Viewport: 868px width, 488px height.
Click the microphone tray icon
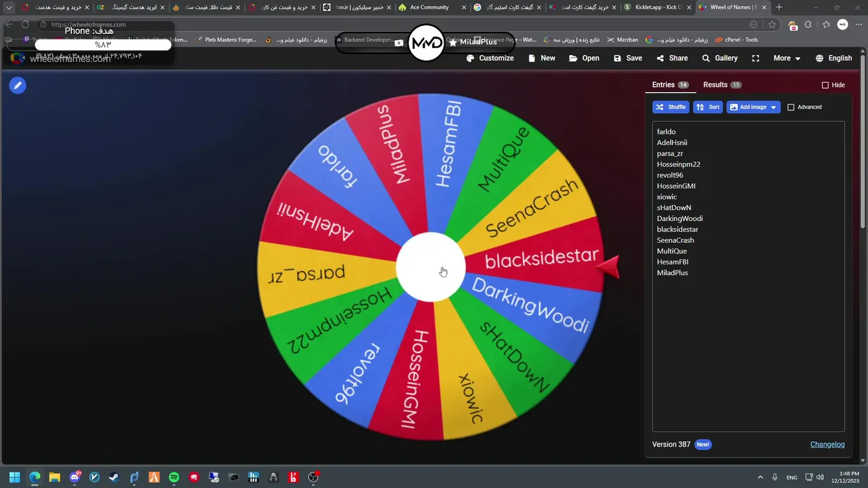coord(774,477)
